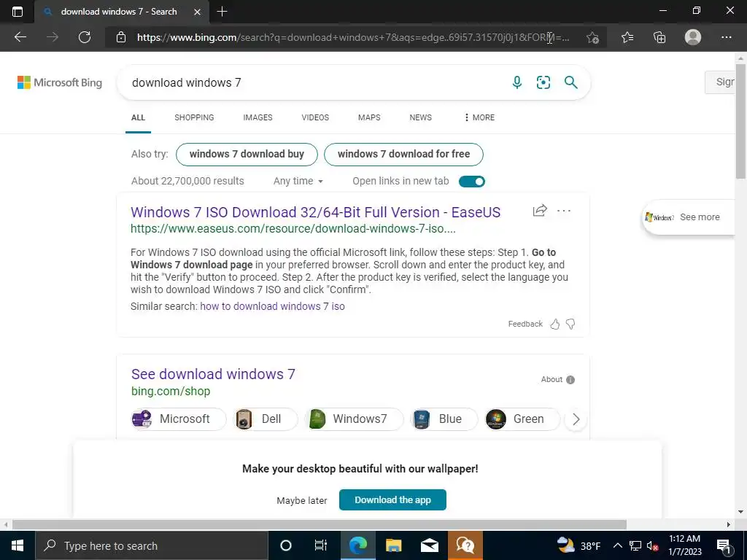
Task: Open 'See download windows 7' link
Action: 213,374
